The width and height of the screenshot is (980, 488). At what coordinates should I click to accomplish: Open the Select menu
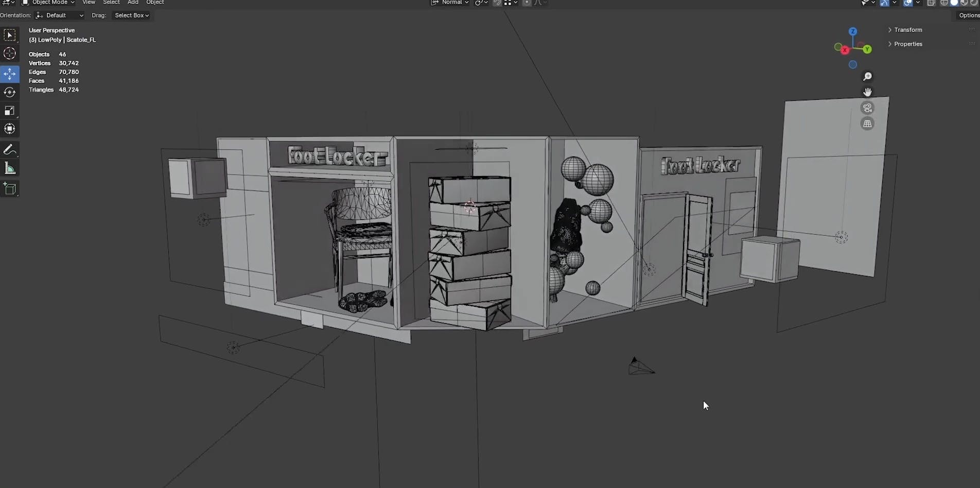point(111,3)
